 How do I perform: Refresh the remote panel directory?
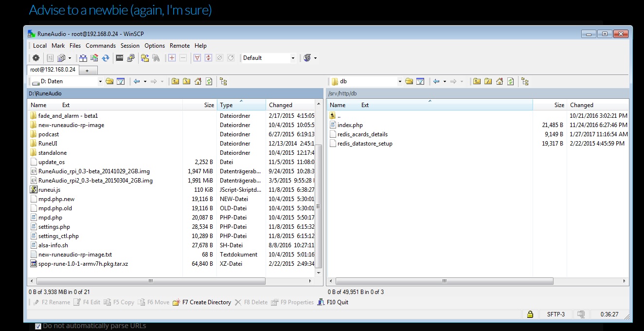click(x=510, y=81)
